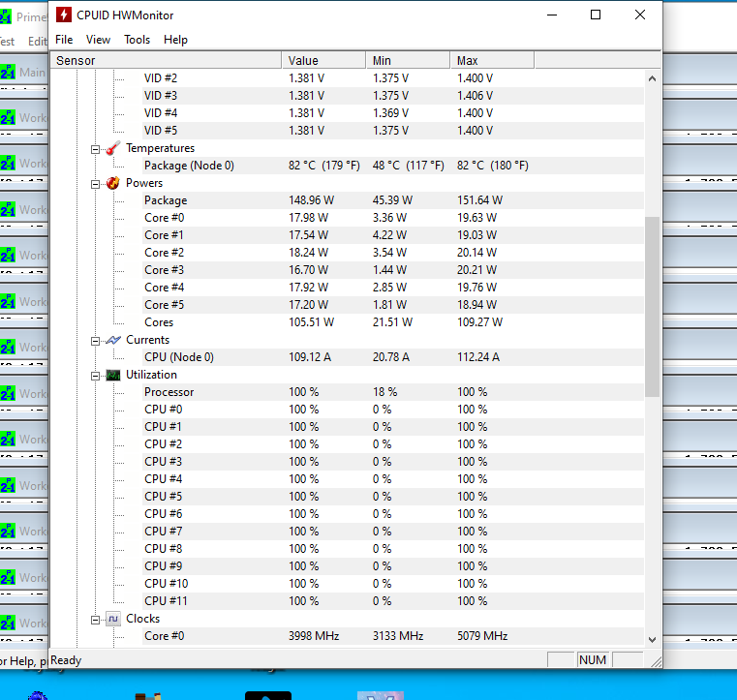Select the Core #1 power row
Image resolution: width=737 pixels, height=700 pixels.
point(393,235)
